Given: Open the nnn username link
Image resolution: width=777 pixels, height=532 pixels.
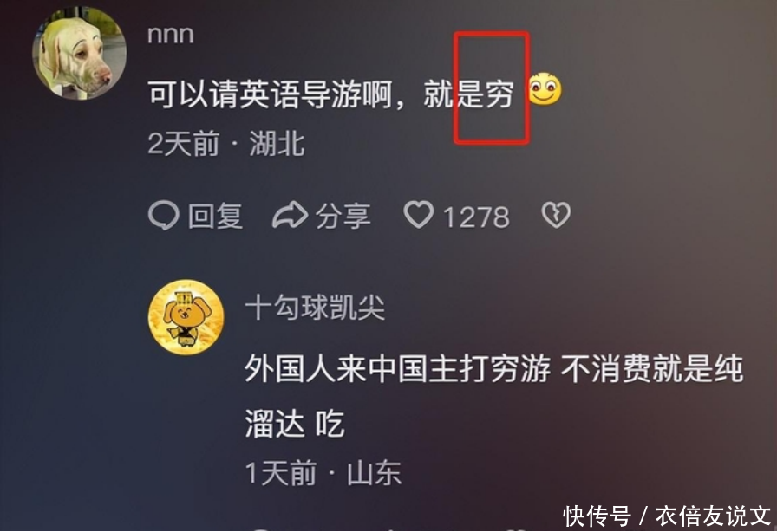Looking at the screenshot, I should (x=171, y=35).
